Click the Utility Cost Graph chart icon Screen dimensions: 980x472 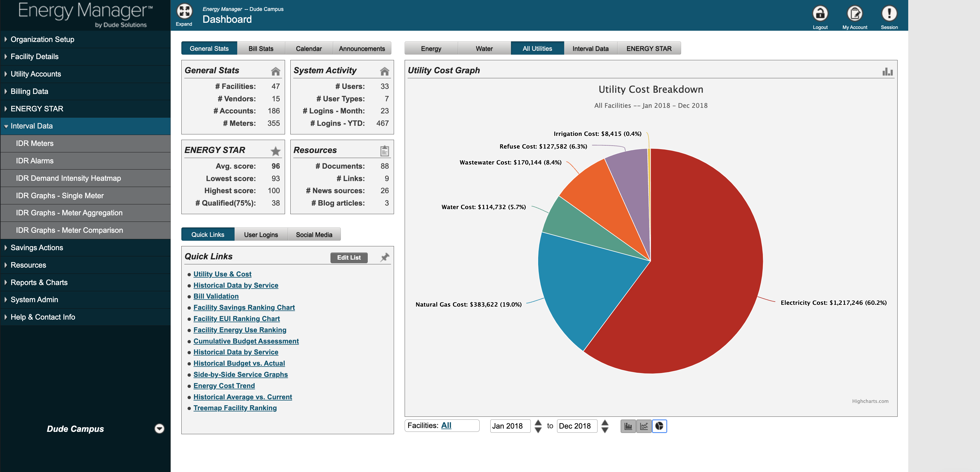click(x=887, y=71)
